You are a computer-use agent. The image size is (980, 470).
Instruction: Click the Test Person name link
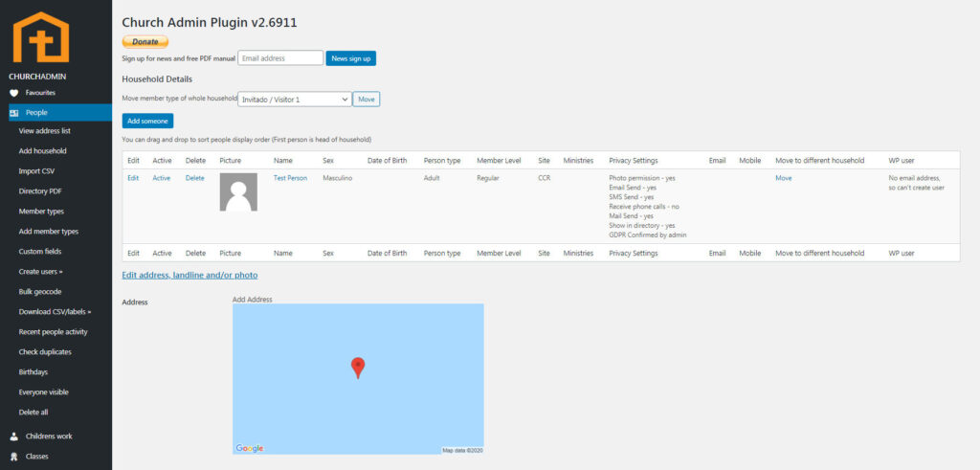click(x=290, y=178)
